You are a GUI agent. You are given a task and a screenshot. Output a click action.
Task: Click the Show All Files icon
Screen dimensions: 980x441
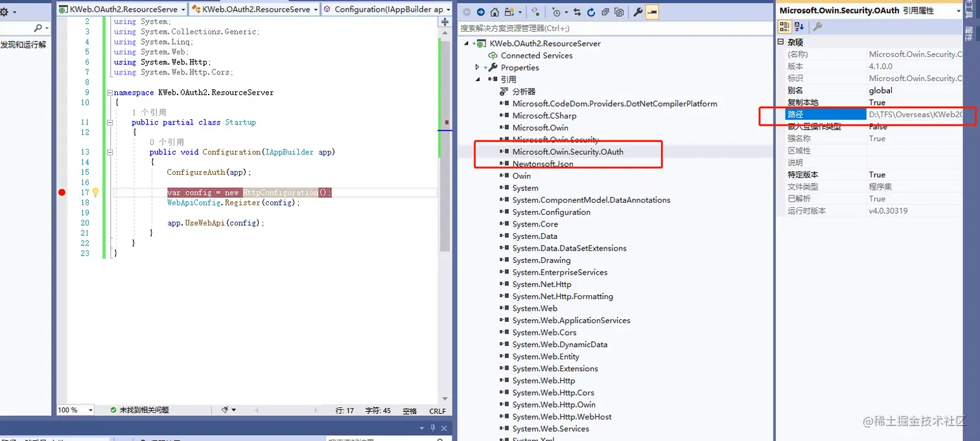[x=619, y=12]
